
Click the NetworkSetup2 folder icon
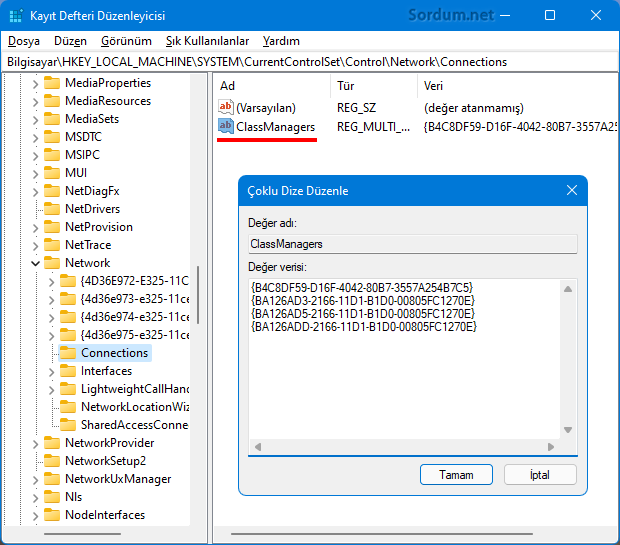pyautogui.click(x=52, y=461)
